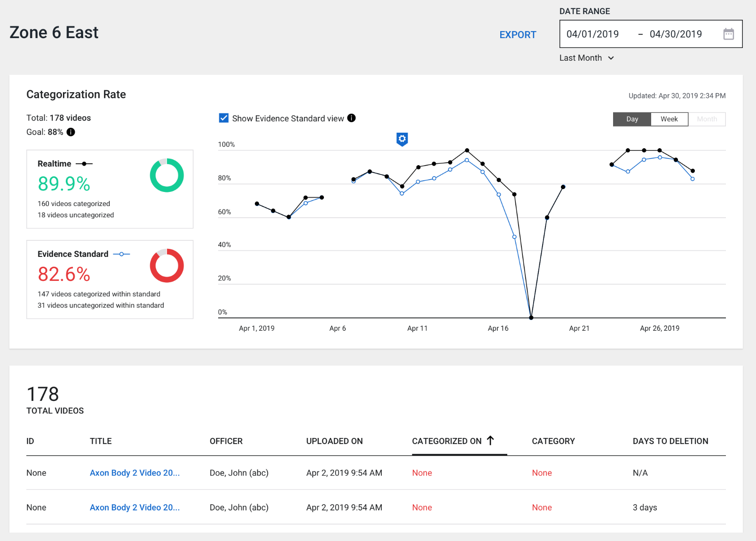The width and height of the screenshot is (756, 541).
Task: Open first Axon Body 2 Video link
Action: click(x=134, y=473)
